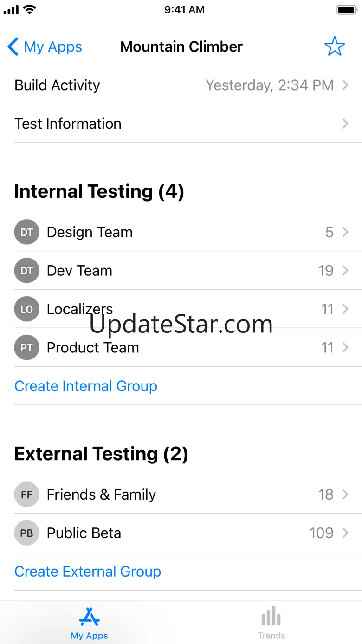Click Create External Group link
362x644 pixels.
coord(88,572)
